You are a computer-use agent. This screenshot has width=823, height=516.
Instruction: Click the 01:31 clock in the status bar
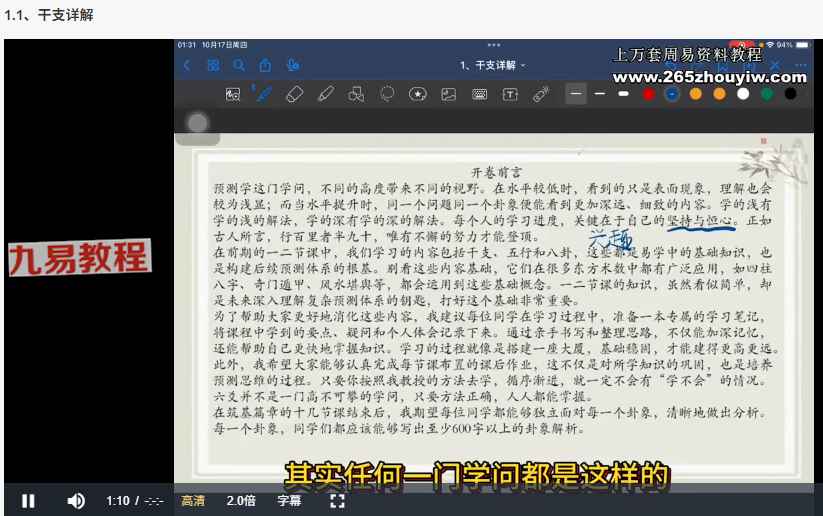click(186, 45)
